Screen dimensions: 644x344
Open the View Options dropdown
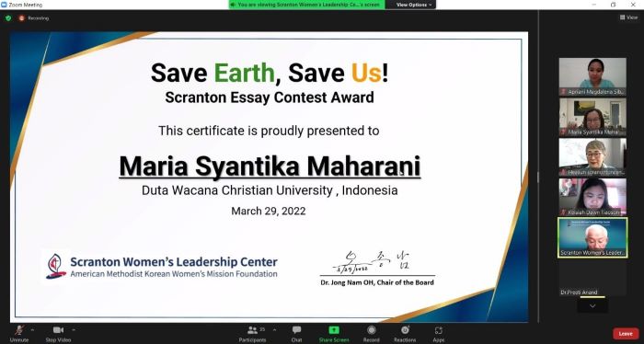pyautogui.click(x=414, y=5)
